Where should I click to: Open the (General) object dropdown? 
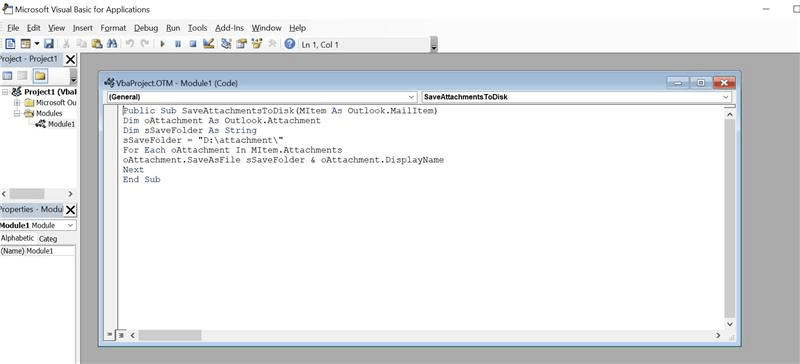pos(261,97)
